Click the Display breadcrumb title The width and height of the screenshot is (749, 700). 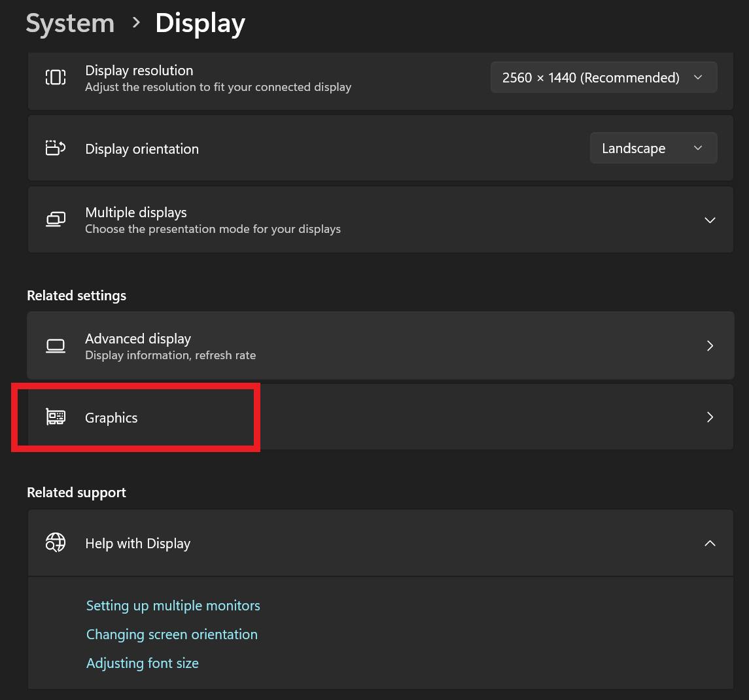coord(200,24)
